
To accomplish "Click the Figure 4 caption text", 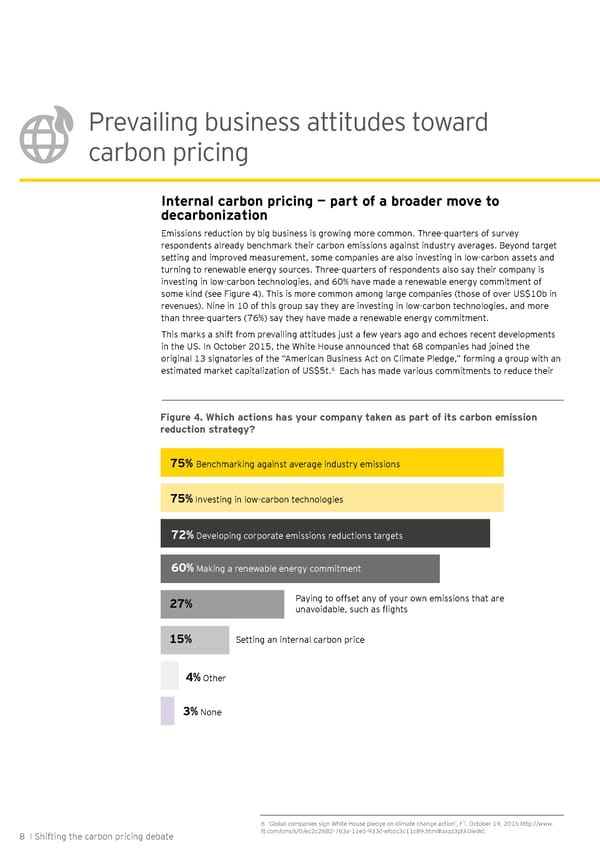I will 348,423.
